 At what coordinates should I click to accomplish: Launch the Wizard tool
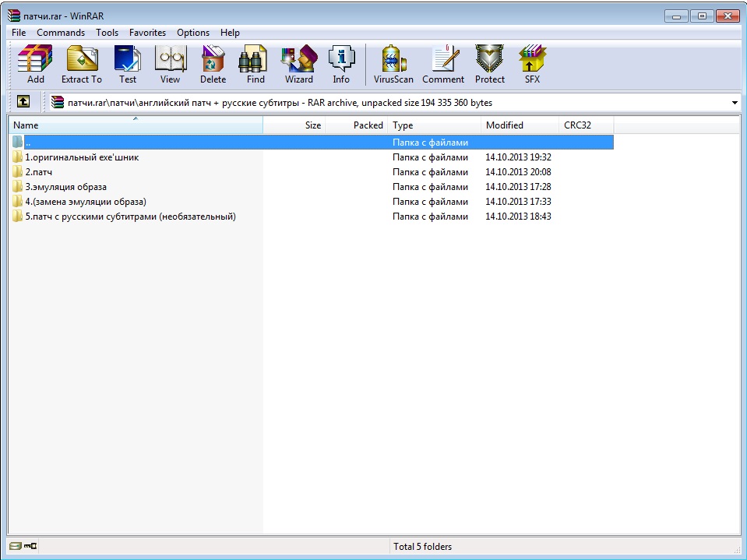click(x=298, y=64)
